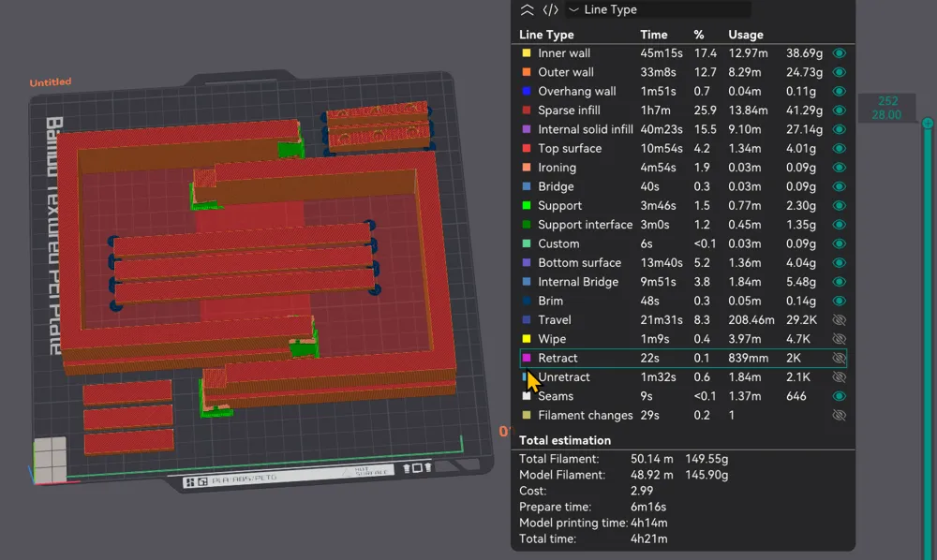Enable Retract visibility icon
937x560 pixels.
coord(839,359)
